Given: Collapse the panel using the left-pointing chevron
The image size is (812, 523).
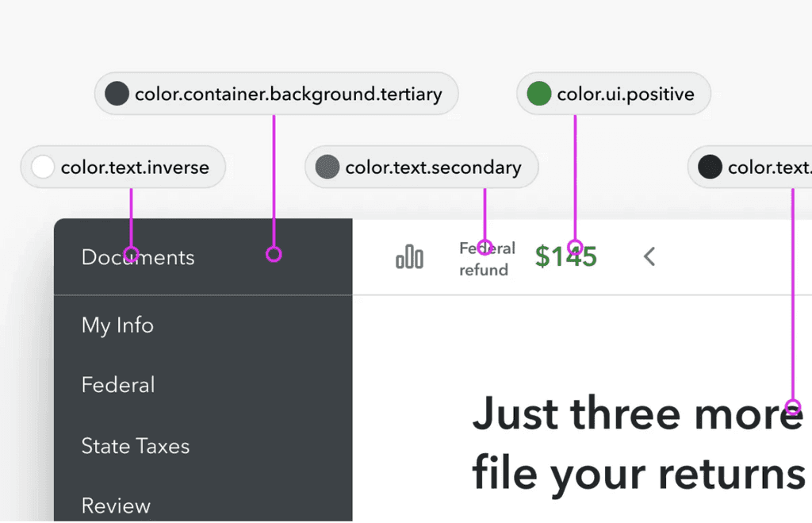Looking at the screenshot, I should (x=649, y=256).
